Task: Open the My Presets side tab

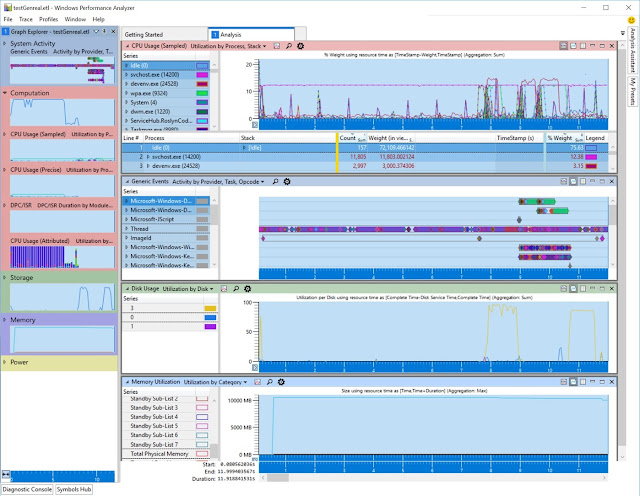Action: pos(633,91)
